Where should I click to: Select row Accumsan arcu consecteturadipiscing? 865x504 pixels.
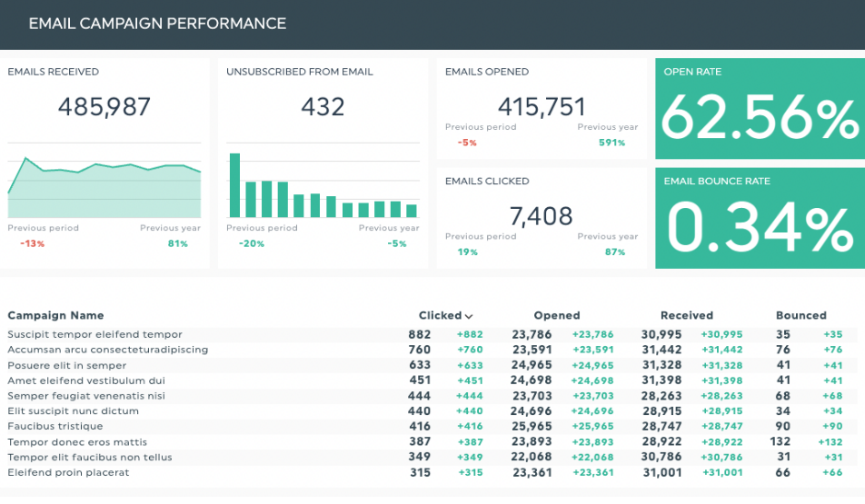click(x=432, y=350)
